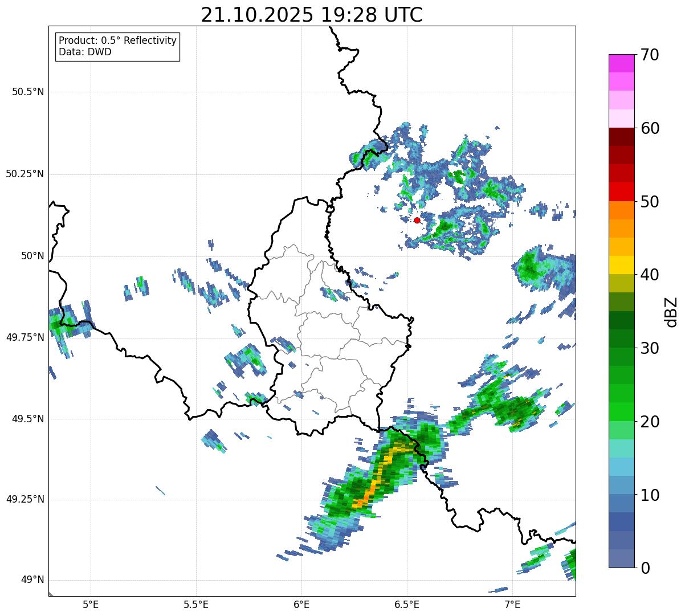Click the 'Data: DWD' text line
Image resolution: width=685 pixels, height=616 pixels.
point(85,52)
